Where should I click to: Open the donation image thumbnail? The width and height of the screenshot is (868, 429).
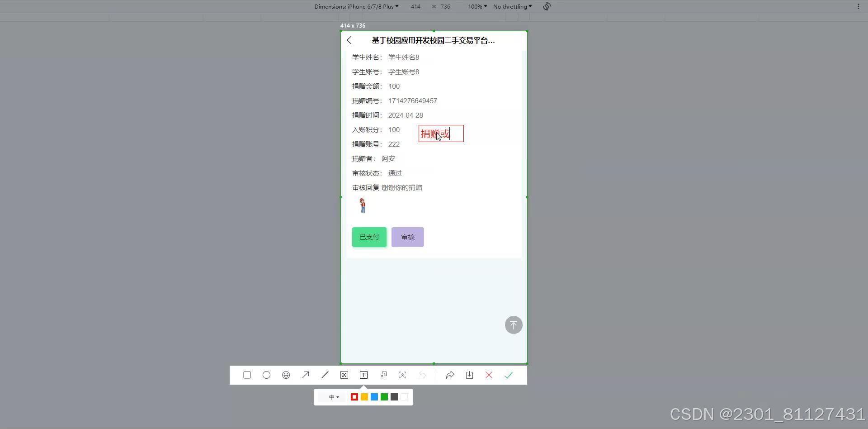pos(363,205)
